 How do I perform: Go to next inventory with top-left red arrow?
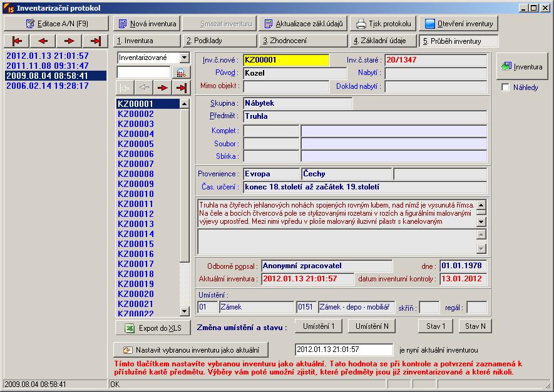point(69,41)
